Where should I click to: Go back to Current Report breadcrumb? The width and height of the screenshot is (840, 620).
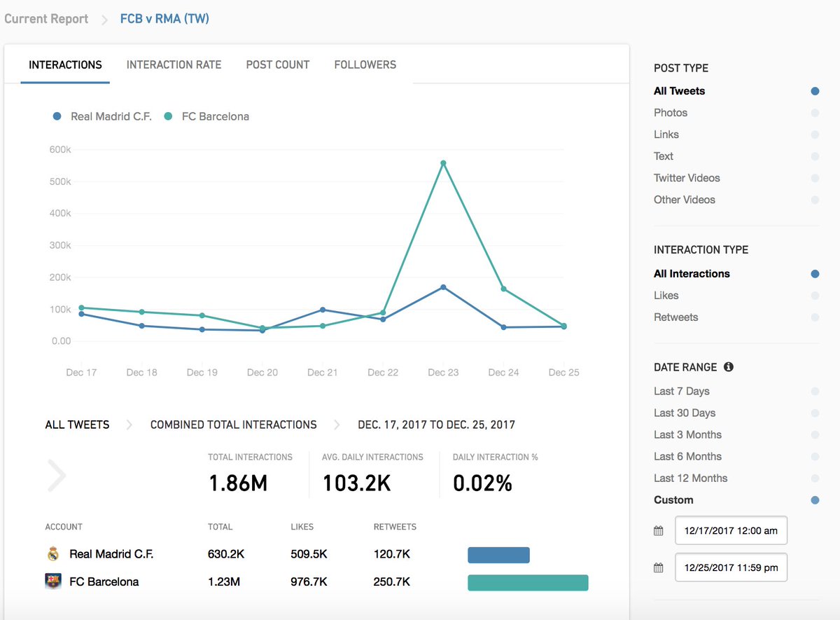pos(46,19)
